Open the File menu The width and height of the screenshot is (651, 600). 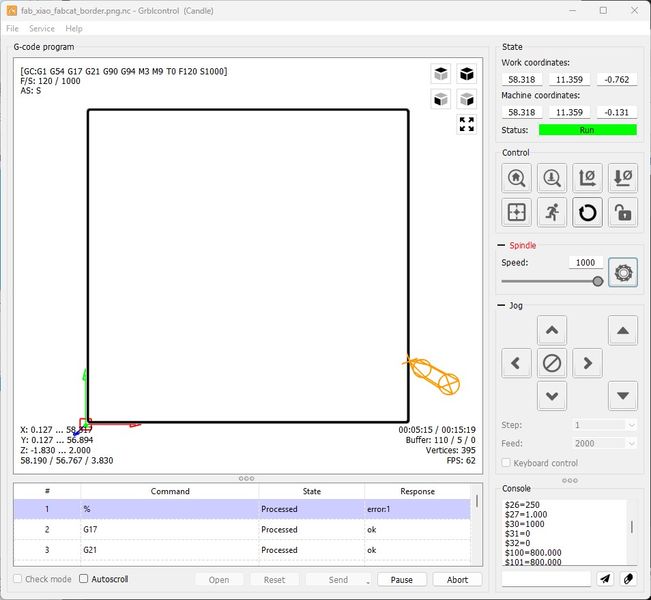pos(12,29)
